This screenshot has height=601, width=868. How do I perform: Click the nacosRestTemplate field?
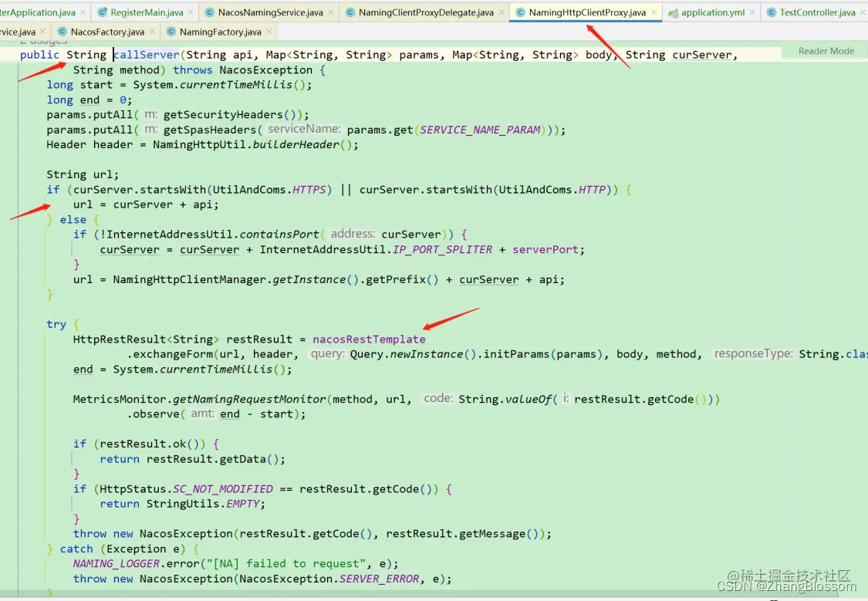[x=370, y=339]
